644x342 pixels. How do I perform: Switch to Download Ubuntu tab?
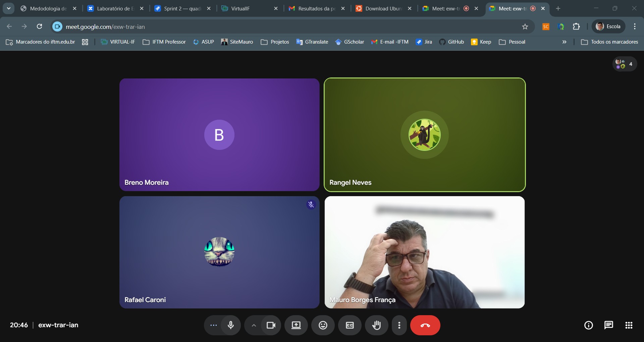click(x=383, y=9)
